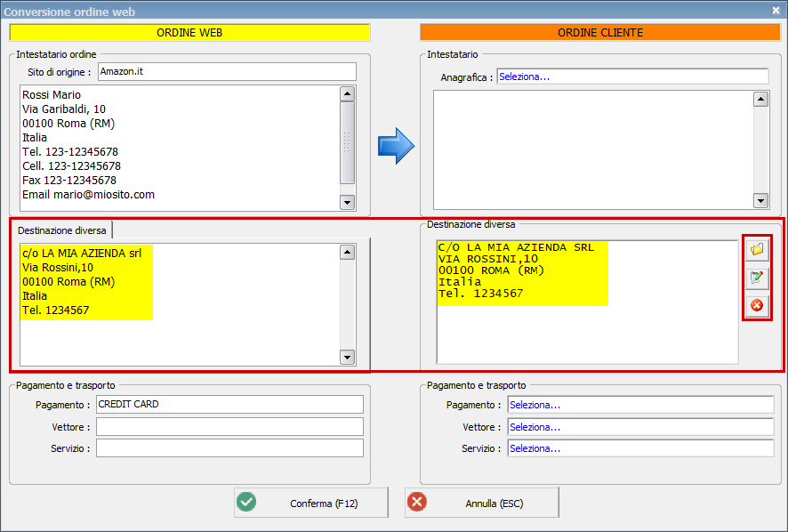788x532 pixels.
Task: Click the edit destination pencil icon
Action: pyautogui.click(x=757, y=277)
